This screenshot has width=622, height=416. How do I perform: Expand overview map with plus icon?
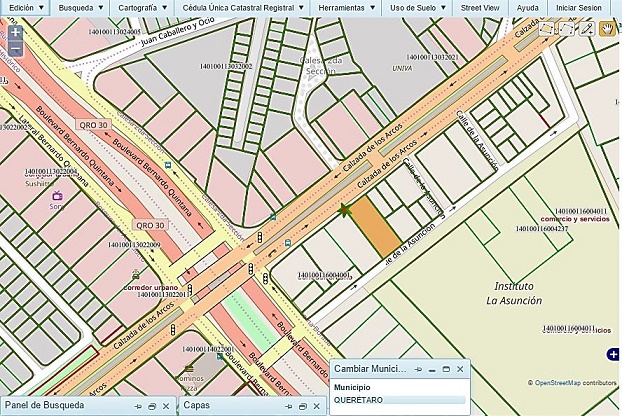[613, 354]
